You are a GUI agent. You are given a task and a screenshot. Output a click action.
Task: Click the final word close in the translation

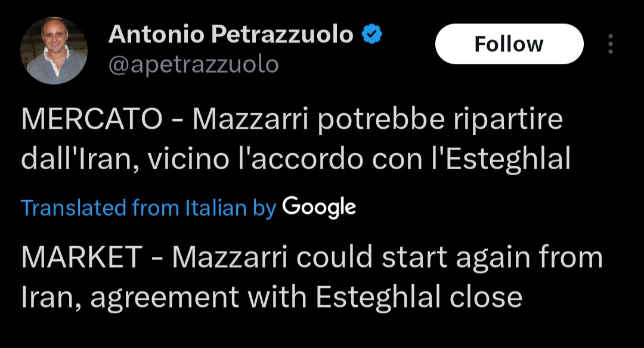[486, 297]
